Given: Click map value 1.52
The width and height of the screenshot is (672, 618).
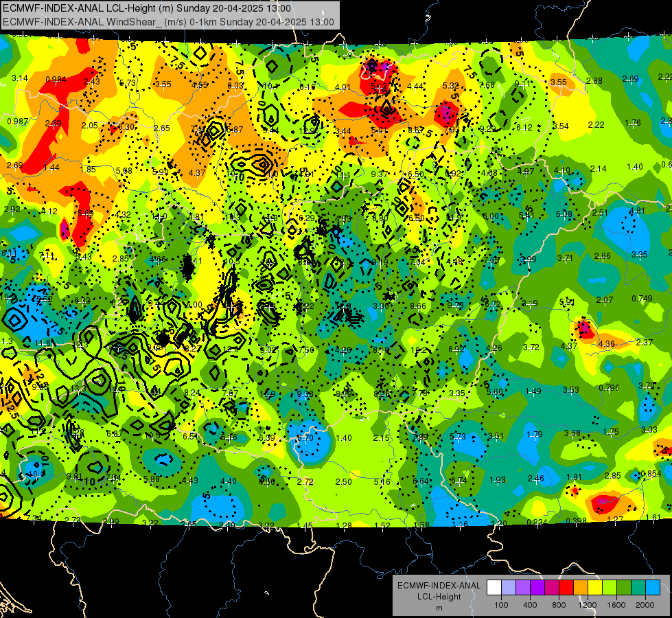Looking at the screenshot, I should tap(382, 525).
